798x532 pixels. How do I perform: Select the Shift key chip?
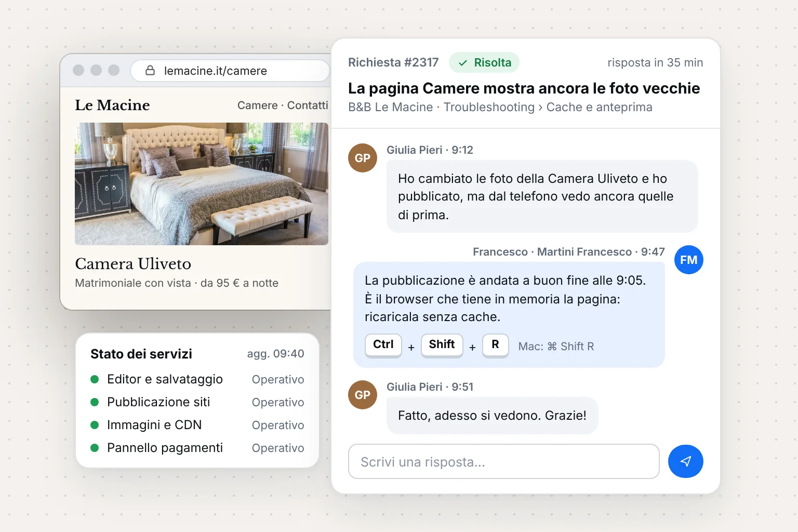442,345
